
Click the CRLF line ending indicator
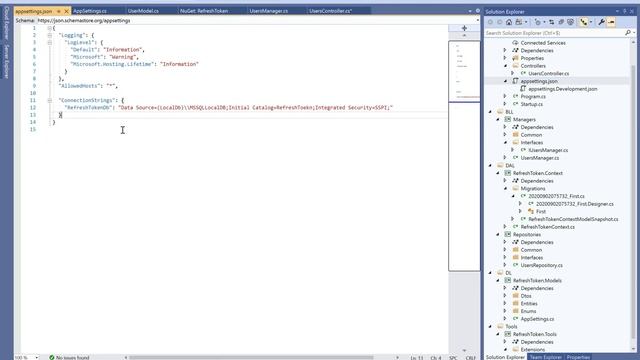(x=470, y=358)
